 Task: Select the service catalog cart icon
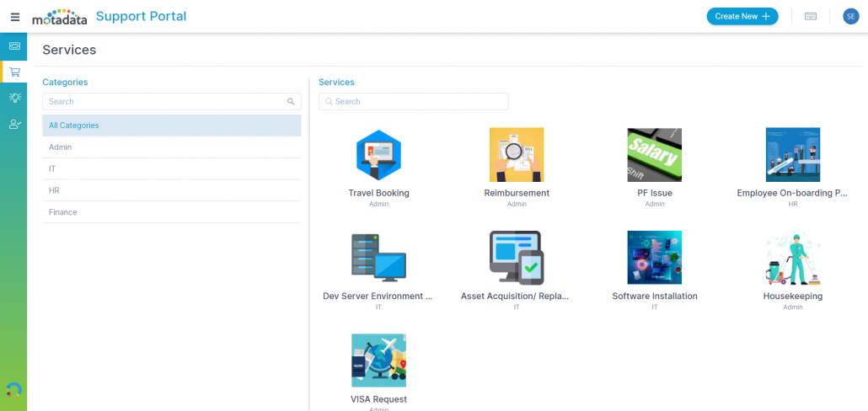(14, 72)
